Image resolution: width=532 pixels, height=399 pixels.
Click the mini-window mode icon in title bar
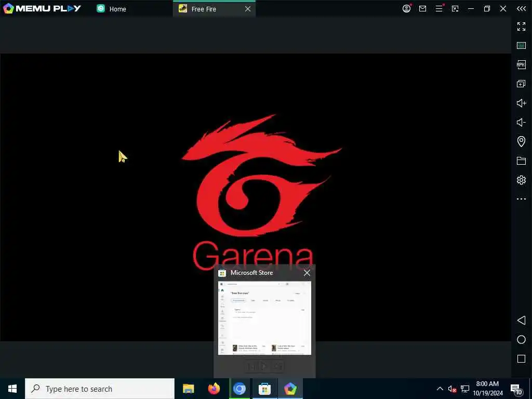coord(455,8)
